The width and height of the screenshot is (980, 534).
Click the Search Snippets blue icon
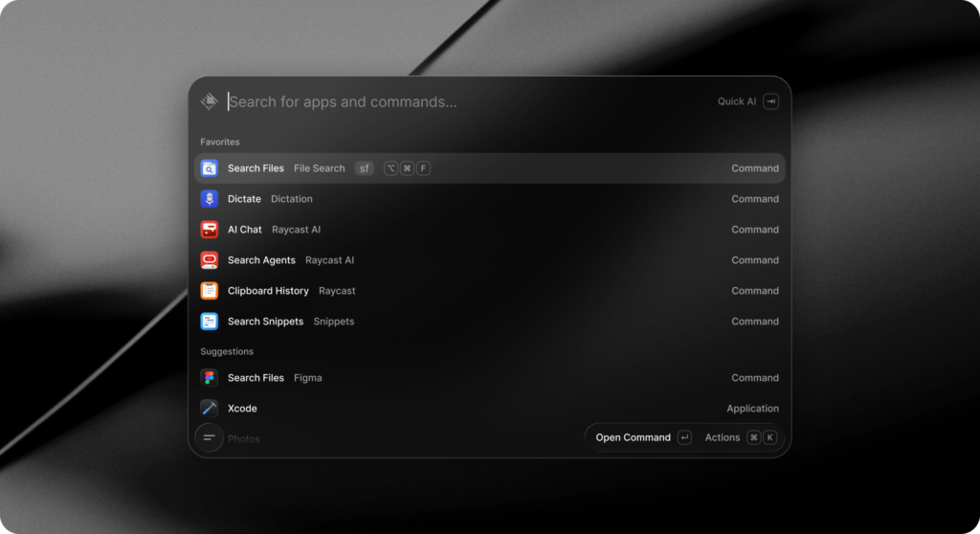click(210, 322)
